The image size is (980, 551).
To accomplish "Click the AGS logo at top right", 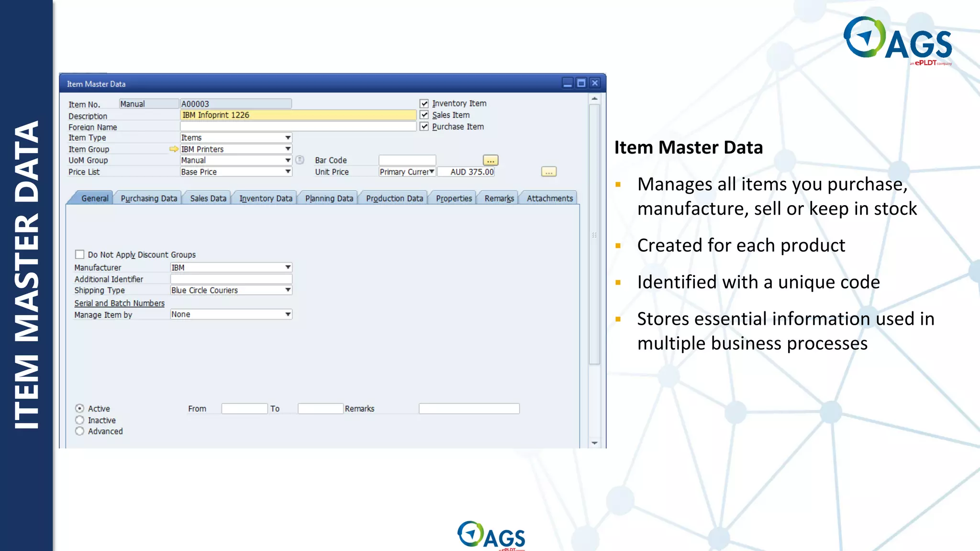I will click(x=898, y=41).
